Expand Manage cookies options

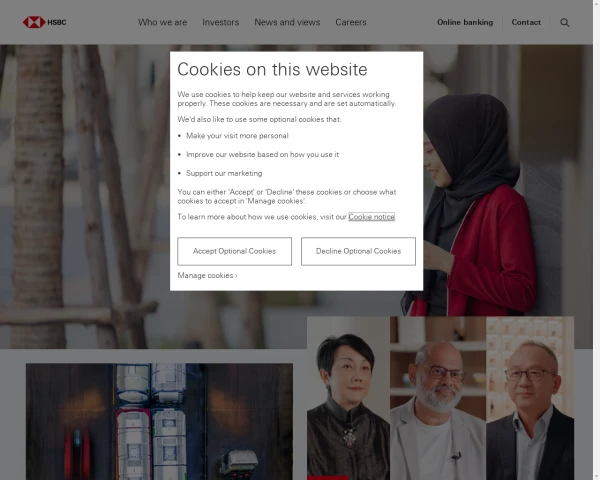pos(207,275)
